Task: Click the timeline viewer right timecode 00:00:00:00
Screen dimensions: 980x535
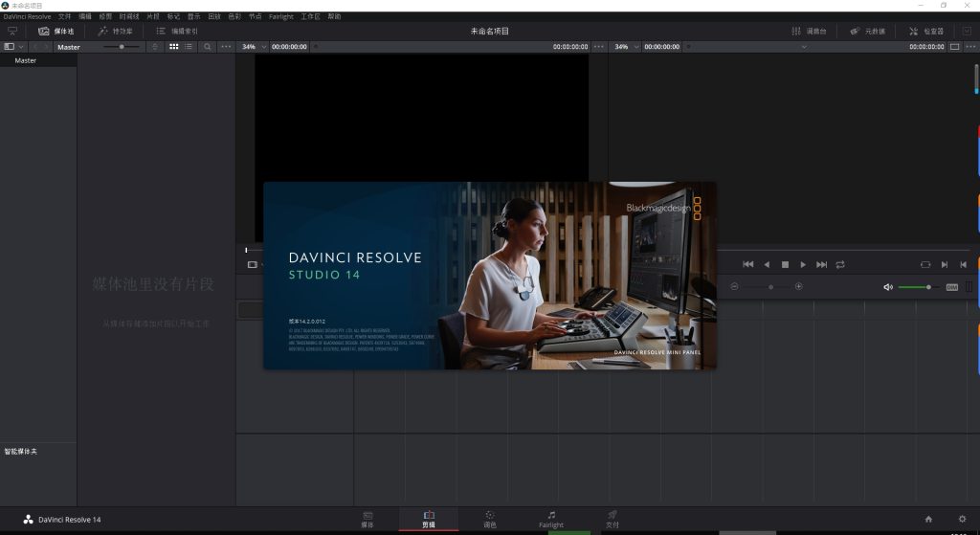Action: pyautogui.click(x=926, y=47)
